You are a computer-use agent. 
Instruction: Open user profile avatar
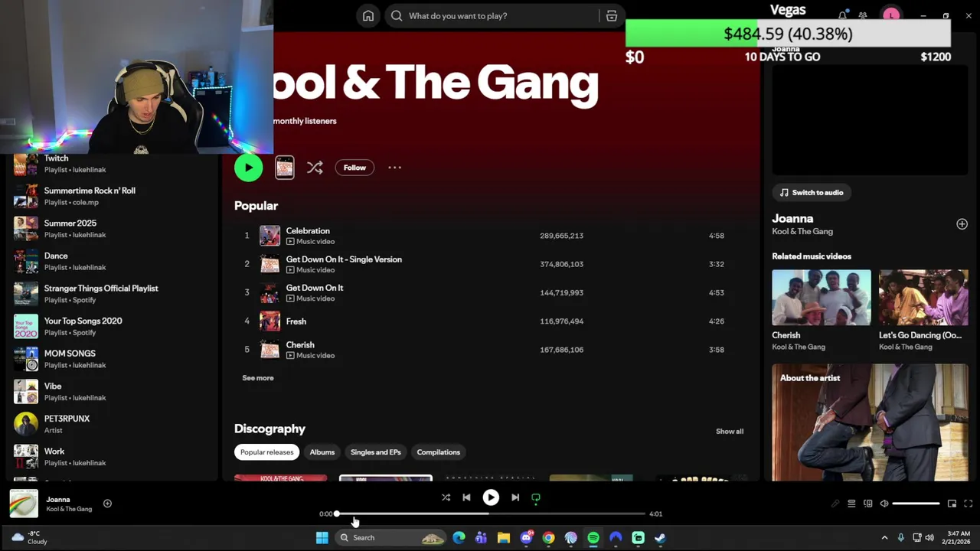(x=890, y=15)
